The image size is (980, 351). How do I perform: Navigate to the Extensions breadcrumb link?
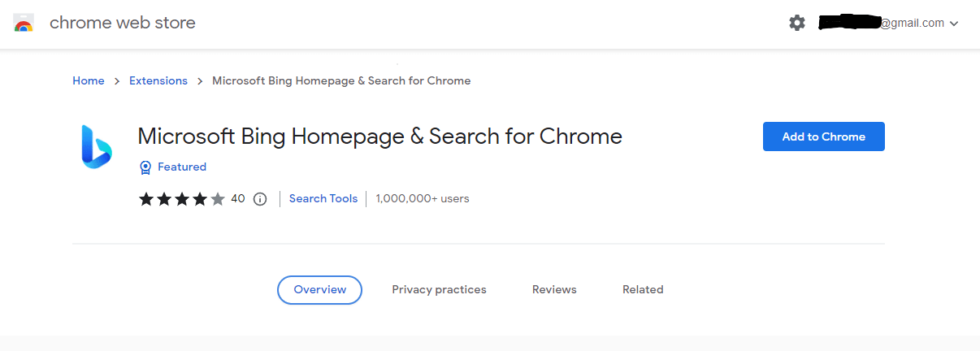pyautogui.click(x=158, y=81)
